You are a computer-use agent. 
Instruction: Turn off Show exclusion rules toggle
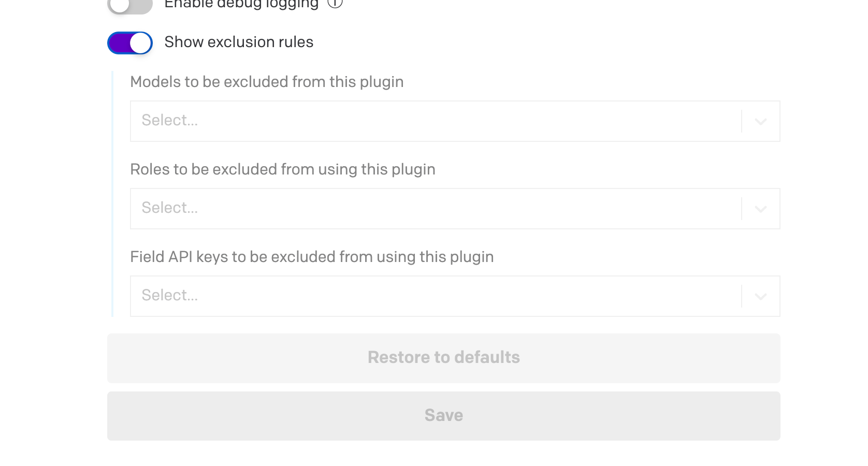[x=130, y=43]
